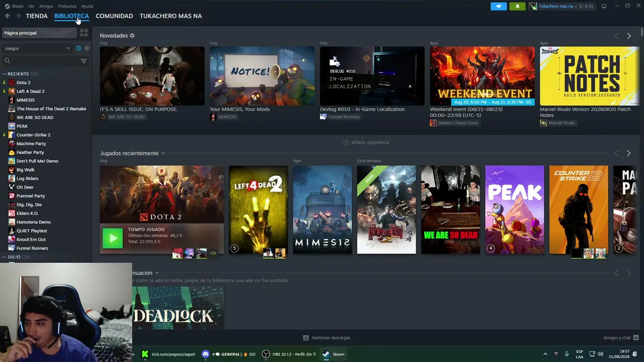The height and width of the screenshot is (362, 644).
Task: Click the Steam taskbar icon
Action: [x=326, y=354]
